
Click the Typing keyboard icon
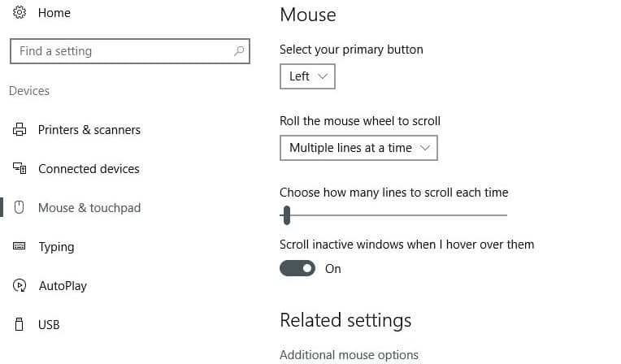[x=20, y=247]
